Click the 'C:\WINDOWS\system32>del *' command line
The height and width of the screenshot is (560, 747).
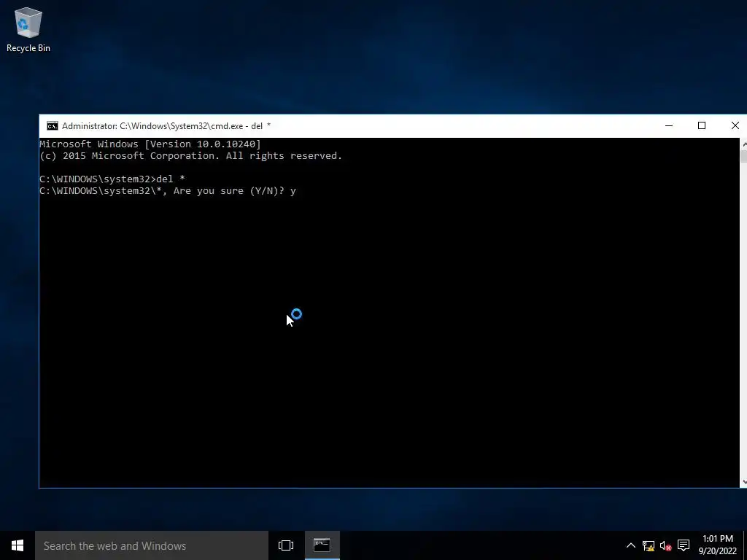[112, 179]
